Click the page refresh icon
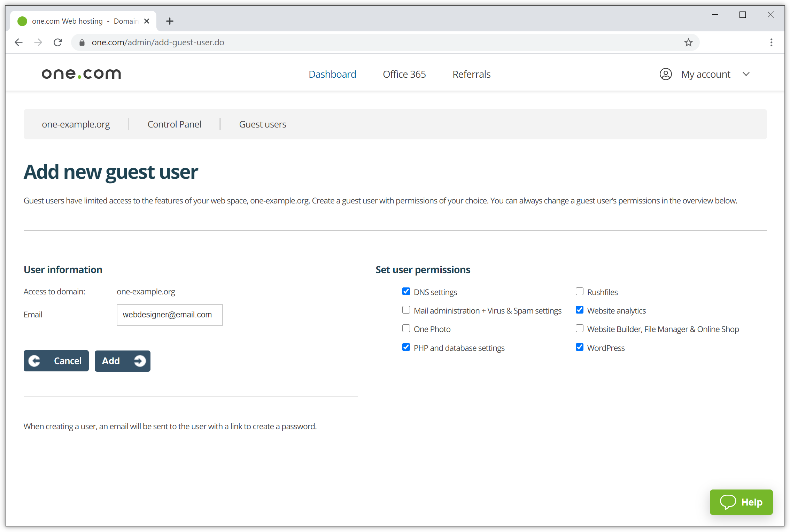Screen dimensions: 790x532 pos(57,42)
